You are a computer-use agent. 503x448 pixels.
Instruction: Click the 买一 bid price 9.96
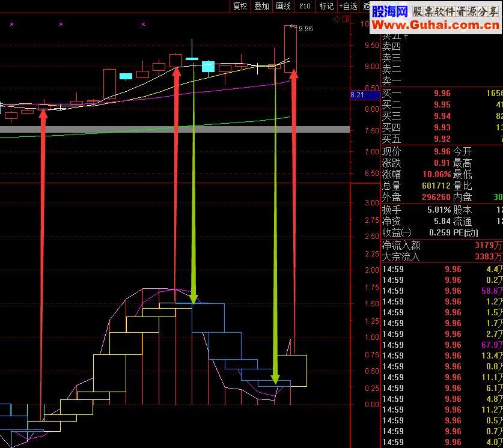click(x=442, y=93)
